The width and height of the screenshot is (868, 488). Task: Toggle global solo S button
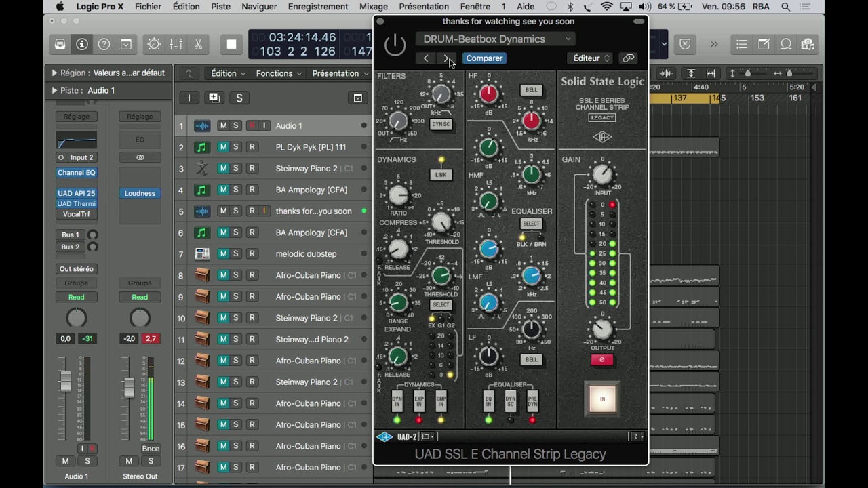click(239, 98)
